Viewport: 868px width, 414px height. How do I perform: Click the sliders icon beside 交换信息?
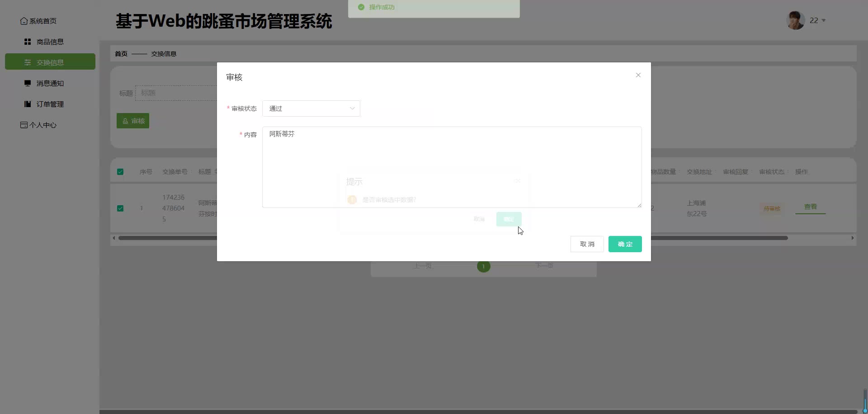pyautogui.click(x=28, y=62)
